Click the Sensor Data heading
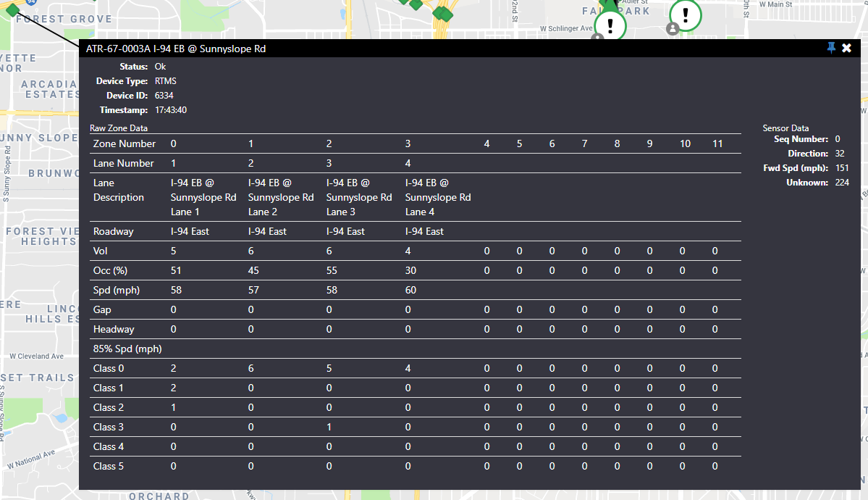Screen dimensions: 868x500 [x=785, y=128]
